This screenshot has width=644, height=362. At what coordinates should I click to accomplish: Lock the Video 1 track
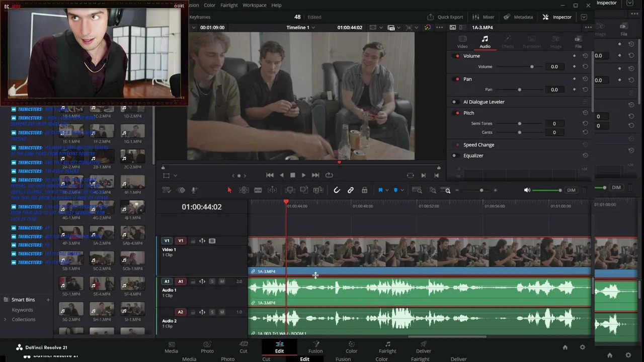coord(193,241)
